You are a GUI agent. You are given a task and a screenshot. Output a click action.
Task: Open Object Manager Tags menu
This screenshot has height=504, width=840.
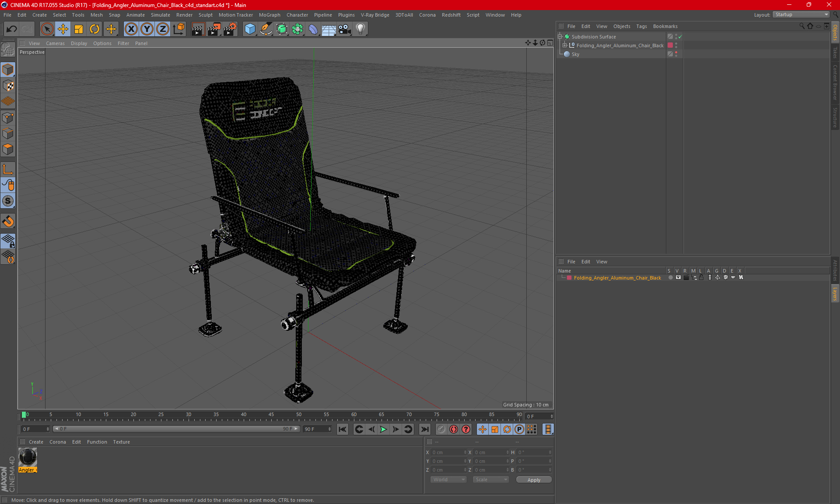[x=641, y=26]
